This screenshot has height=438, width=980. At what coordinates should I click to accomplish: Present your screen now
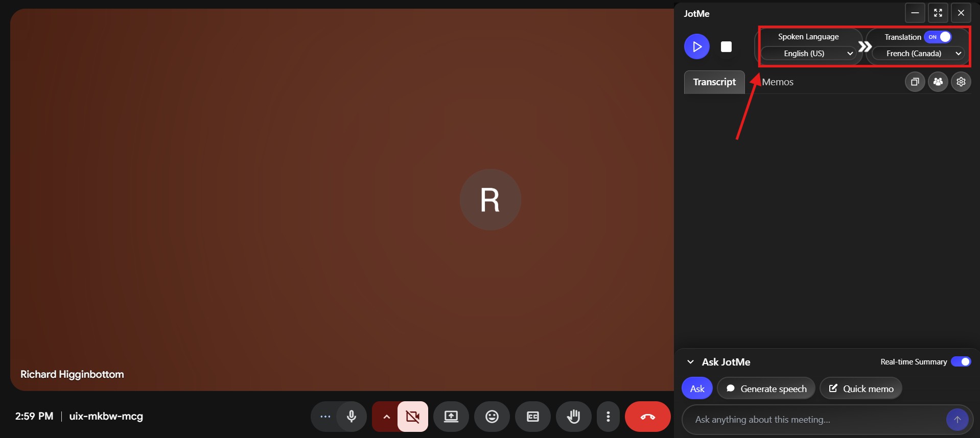pyautogui.click(x=451, y=417)
